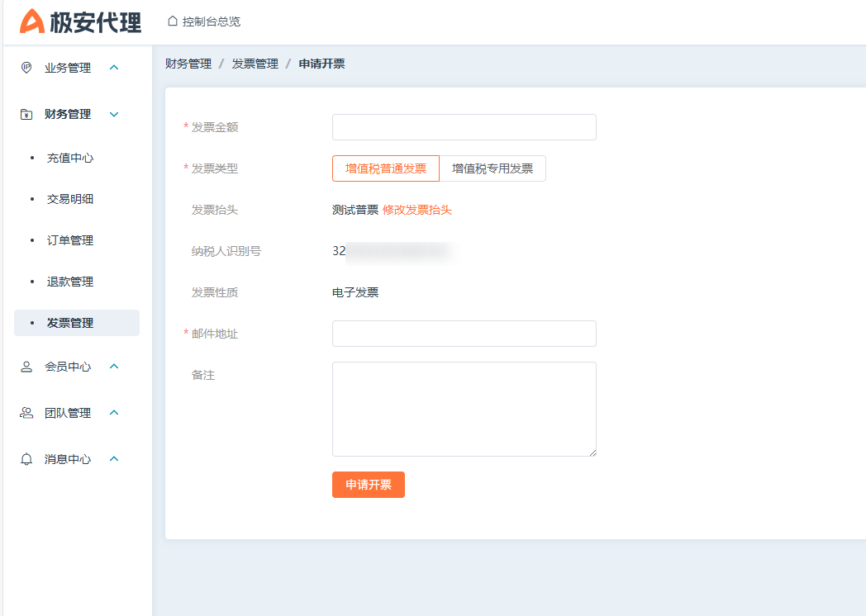
Task: Open 退款管理 in the sidebar
Action: point(70,282)
